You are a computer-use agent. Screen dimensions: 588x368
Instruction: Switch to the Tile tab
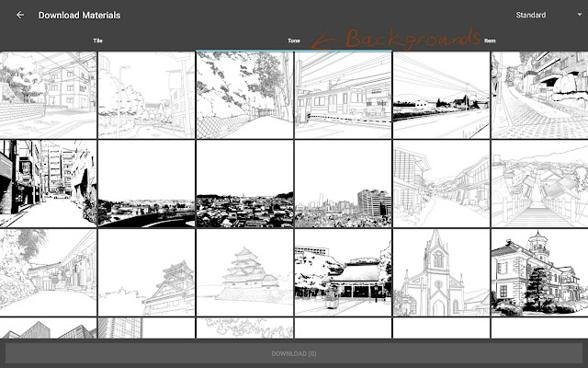click(x=98, y=40)
